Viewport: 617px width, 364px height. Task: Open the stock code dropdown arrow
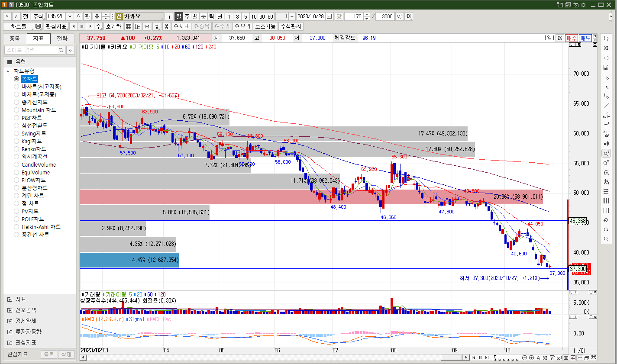click(69, 16)
